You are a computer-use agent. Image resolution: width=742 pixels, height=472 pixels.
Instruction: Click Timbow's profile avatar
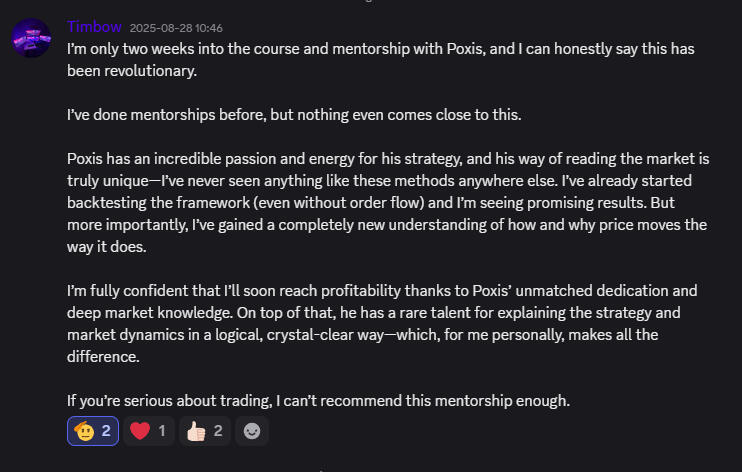[x=31, y=38]
